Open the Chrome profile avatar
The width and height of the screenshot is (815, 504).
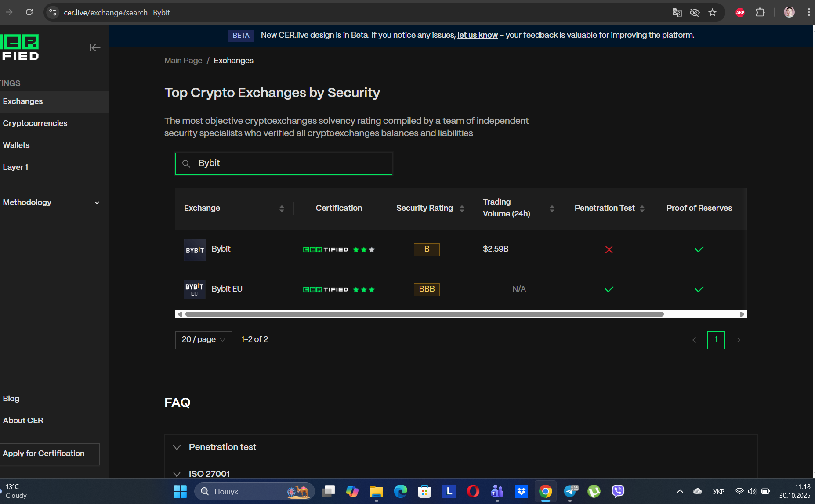click(x=789, y=12)
